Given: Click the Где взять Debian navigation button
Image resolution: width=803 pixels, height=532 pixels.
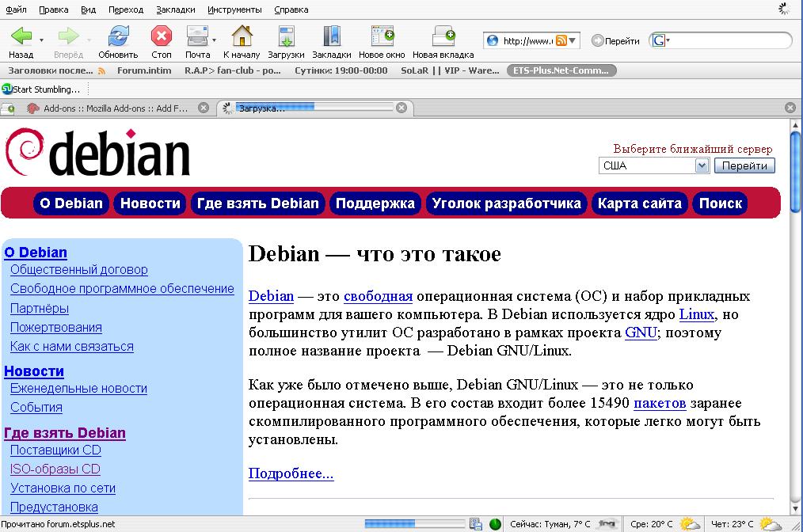Looking at the screenshot, I should [258, 203].
